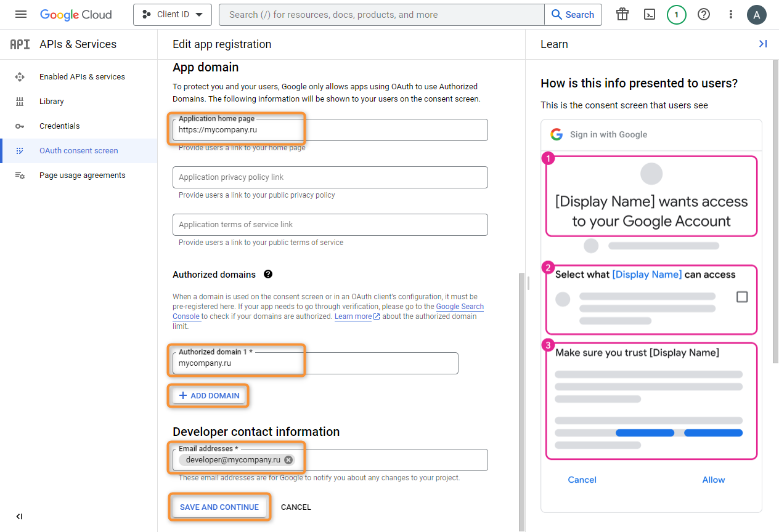This screenshot has width=779, height=532.
Task: Click the Authorized domains help icon
Action: click(268, 274)
